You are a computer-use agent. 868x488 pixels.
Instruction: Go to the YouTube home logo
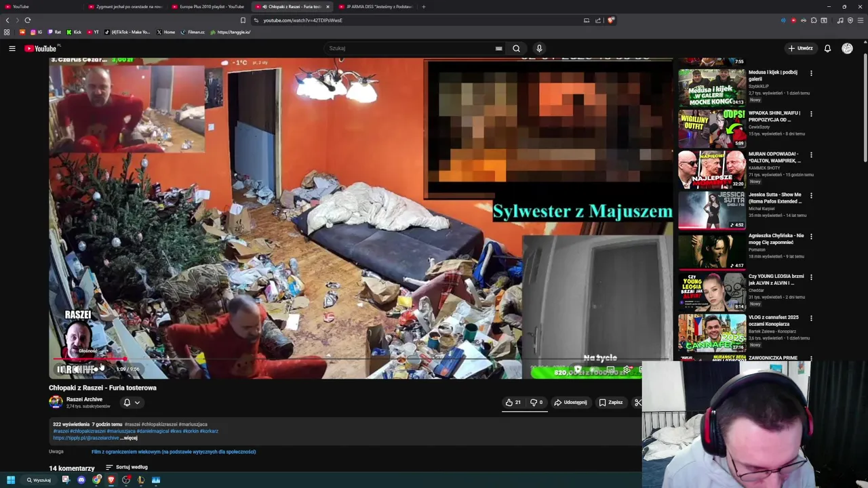(41, 49)
